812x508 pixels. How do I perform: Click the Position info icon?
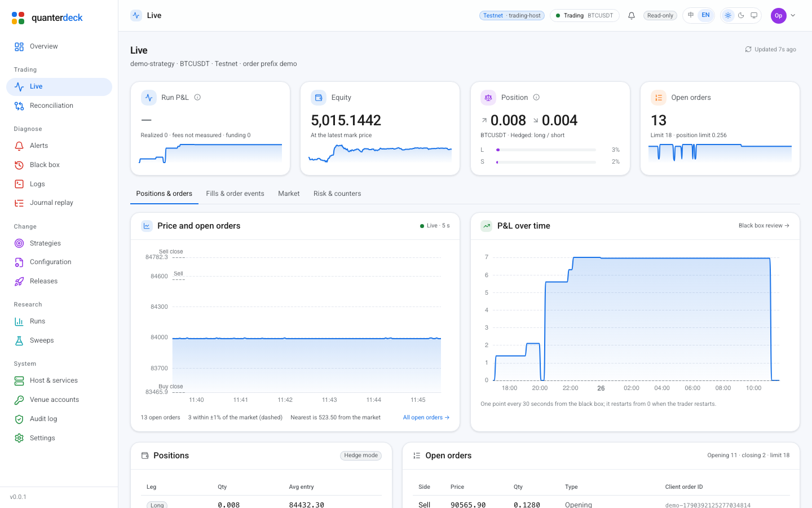[x=536, y=97]
